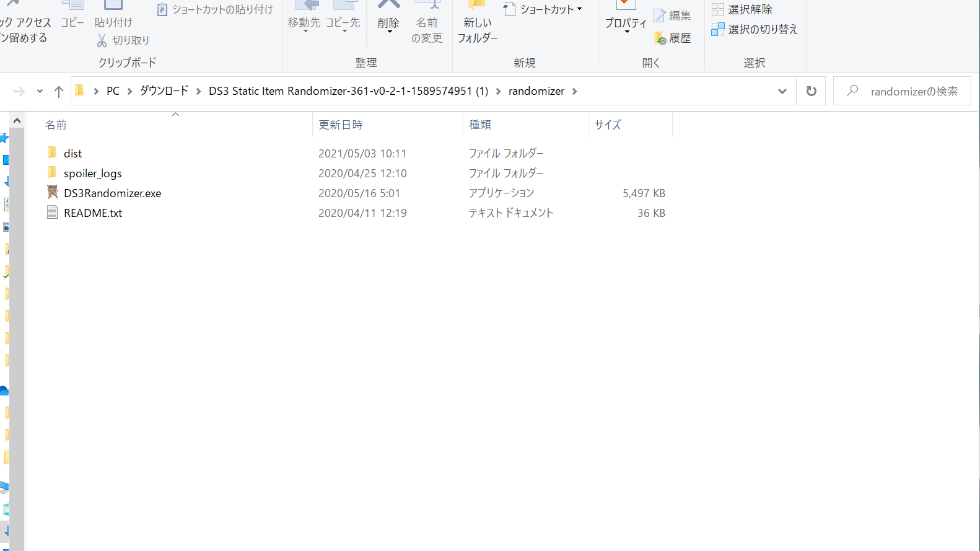This screenshot has height=551, width=980.
Task: Click the search magnifier icon
Action: [853, 90]
